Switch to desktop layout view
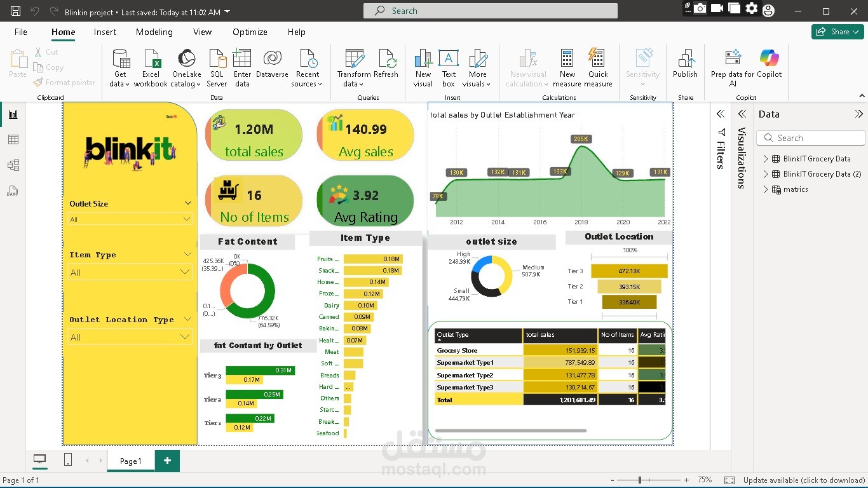 click(x=39, y=460)
